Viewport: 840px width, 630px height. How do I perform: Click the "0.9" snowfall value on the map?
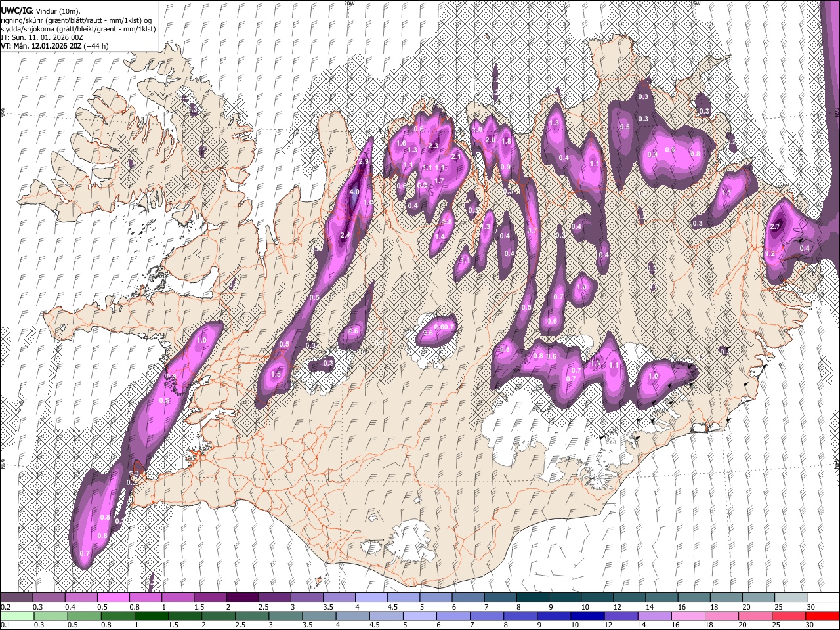[505, 168]
